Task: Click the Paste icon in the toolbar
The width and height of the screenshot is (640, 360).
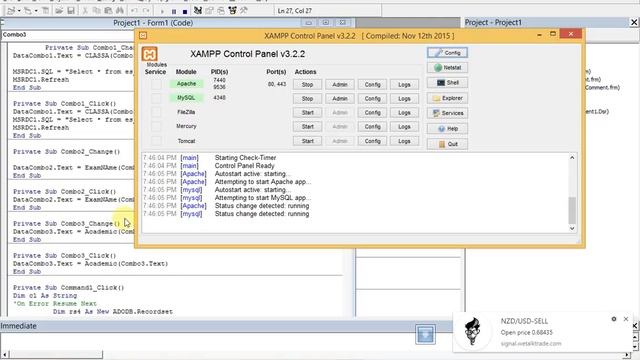Action: (x=108, y=11)
